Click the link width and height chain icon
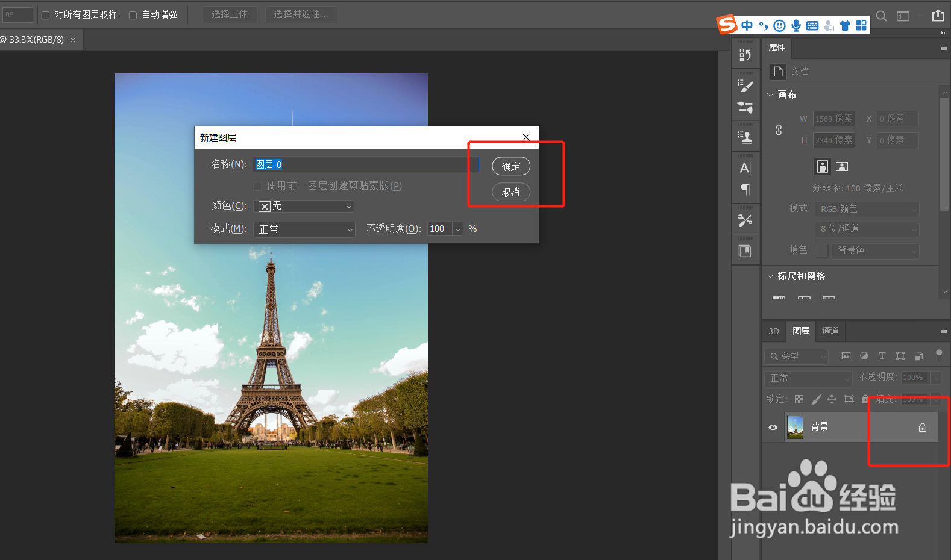This screenshot has height=560, width=951. point(779,129)
